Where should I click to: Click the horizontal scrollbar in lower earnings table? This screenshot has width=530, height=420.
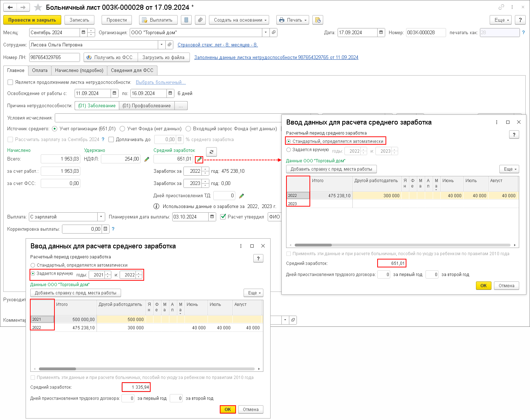(x=147, y=369)
